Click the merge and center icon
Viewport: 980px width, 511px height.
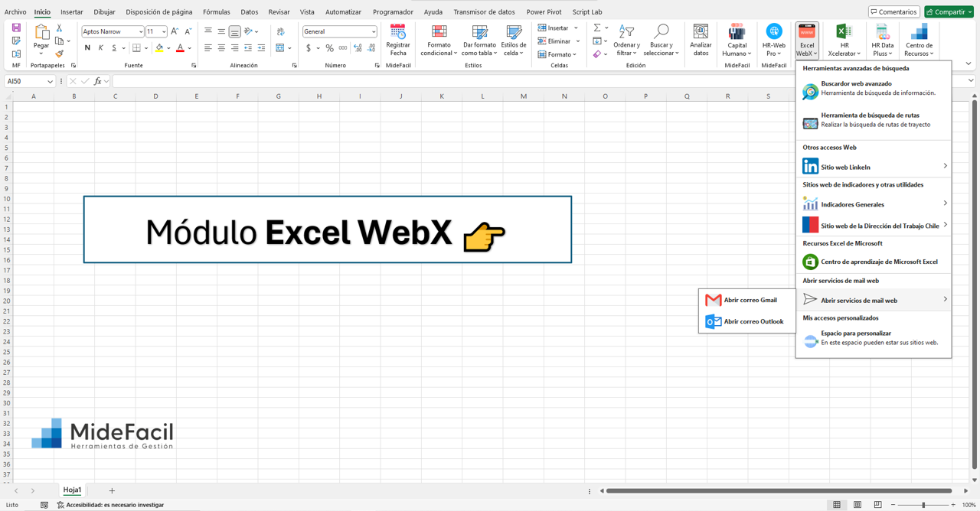279,47
